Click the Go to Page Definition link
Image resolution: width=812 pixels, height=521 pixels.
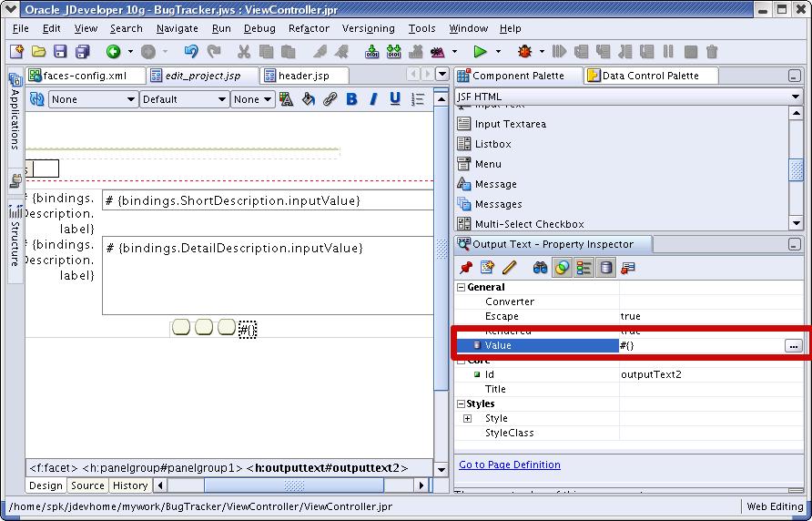tap(510, 465)
